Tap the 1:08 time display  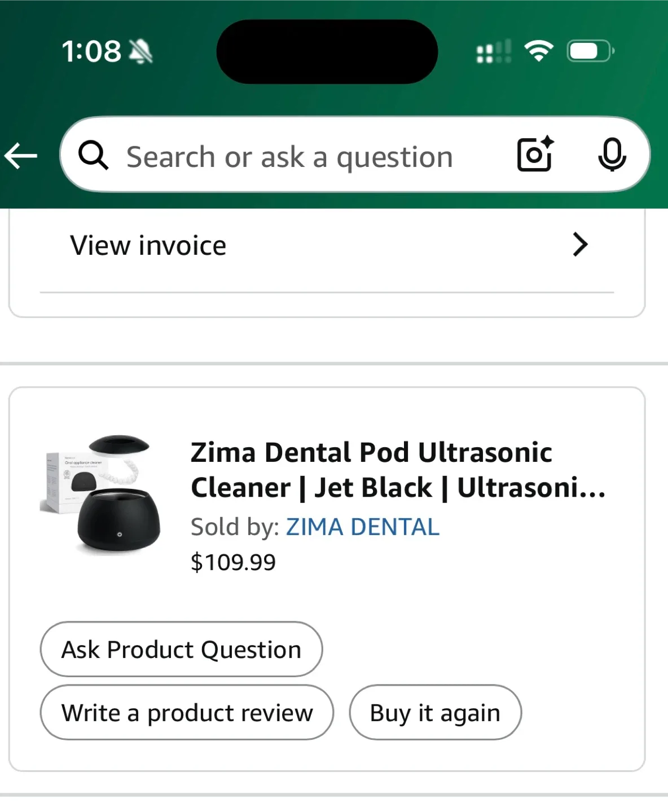91,51
